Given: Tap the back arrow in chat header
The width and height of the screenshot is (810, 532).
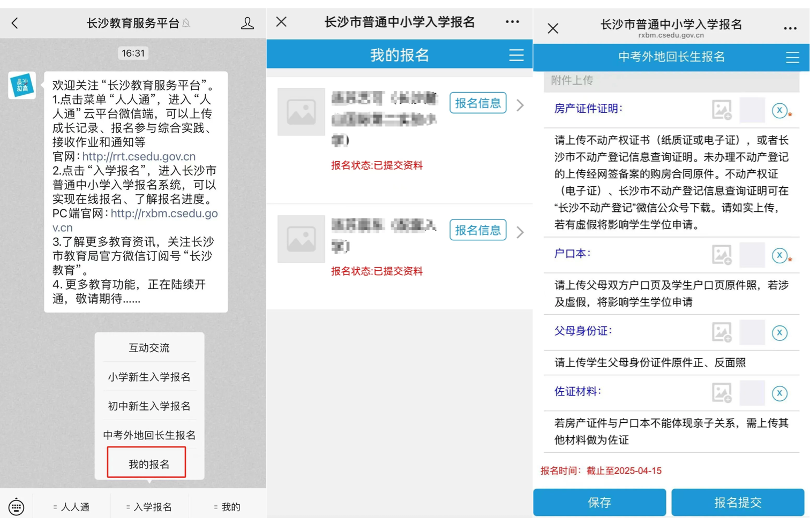Looking at the screenshot, I should coord(15,23).
